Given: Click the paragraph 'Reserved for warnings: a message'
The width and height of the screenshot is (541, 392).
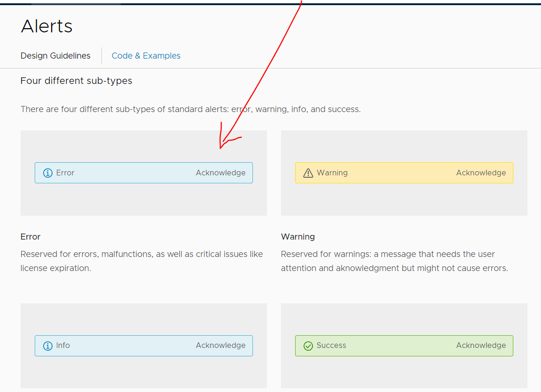Looking at the screenshot, I should coord(394,261).
